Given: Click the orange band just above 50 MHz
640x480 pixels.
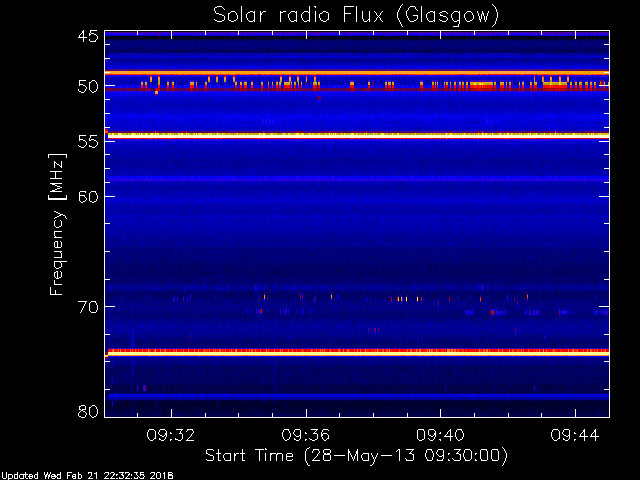Looking at the screenshot, I should click(x=357, y=73).
